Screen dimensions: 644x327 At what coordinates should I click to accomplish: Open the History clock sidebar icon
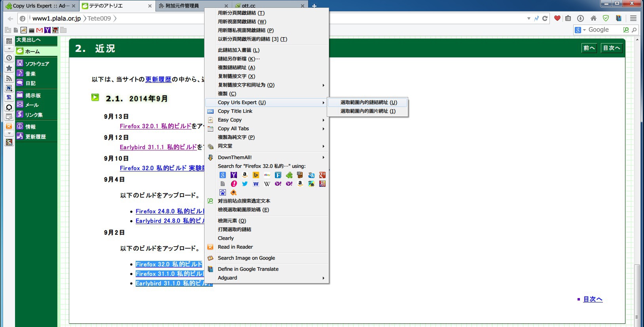click(x=9, y=58)
